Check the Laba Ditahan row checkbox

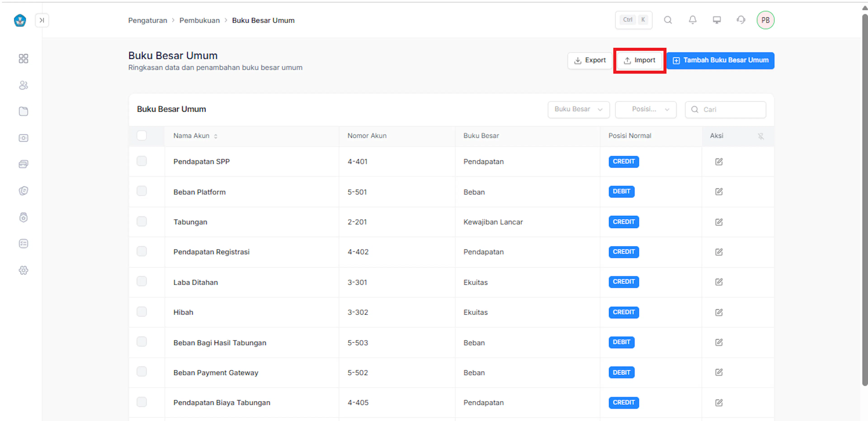pos(142,281)
